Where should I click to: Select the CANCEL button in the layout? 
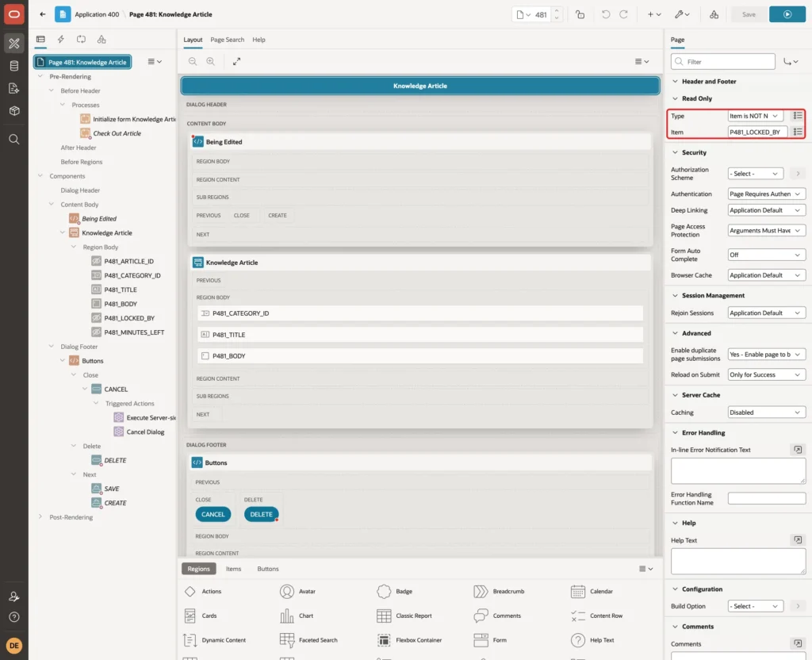(x=213, y=515)
